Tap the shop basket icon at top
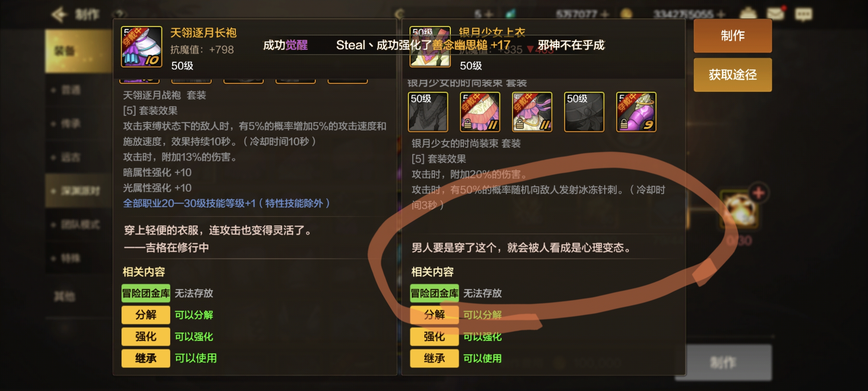Viewport: 868px width, 391px height. [x=748, y=14]
